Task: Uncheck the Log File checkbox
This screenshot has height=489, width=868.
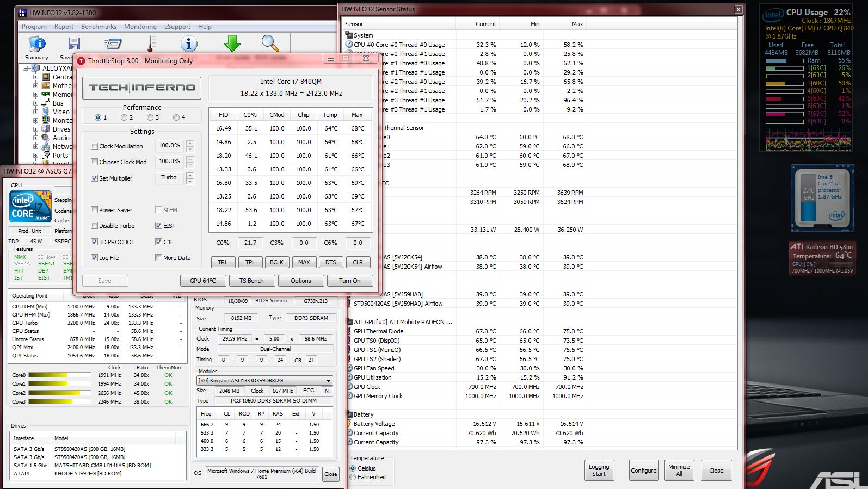Action: (95, 258)
